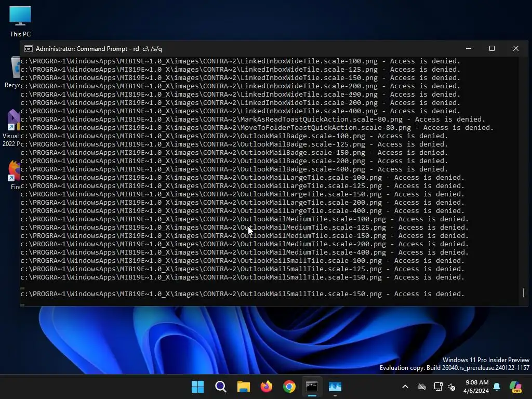Maximize the Command Prompt window

tap(492, 48)
